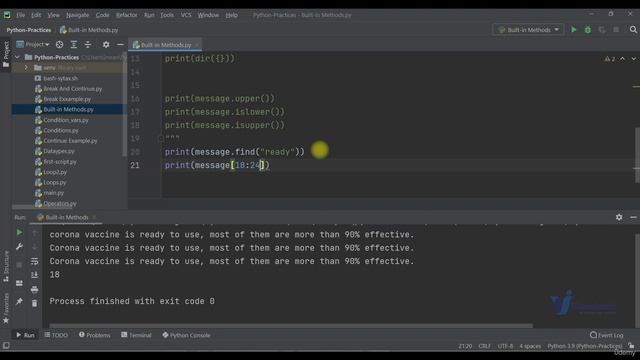The height and width of the screenshot is (360, 640).
Task: Open the Structure side tool tab
Action: click(6, 267)
